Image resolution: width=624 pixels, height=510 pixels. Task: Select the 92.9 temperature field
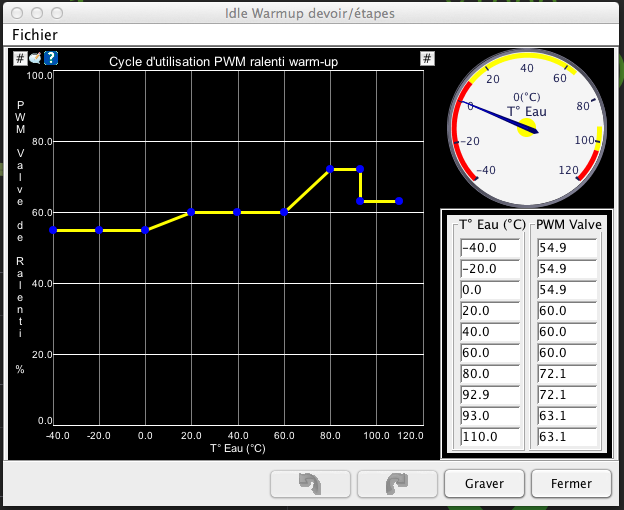pyautogui.click(x=490, y=395)
